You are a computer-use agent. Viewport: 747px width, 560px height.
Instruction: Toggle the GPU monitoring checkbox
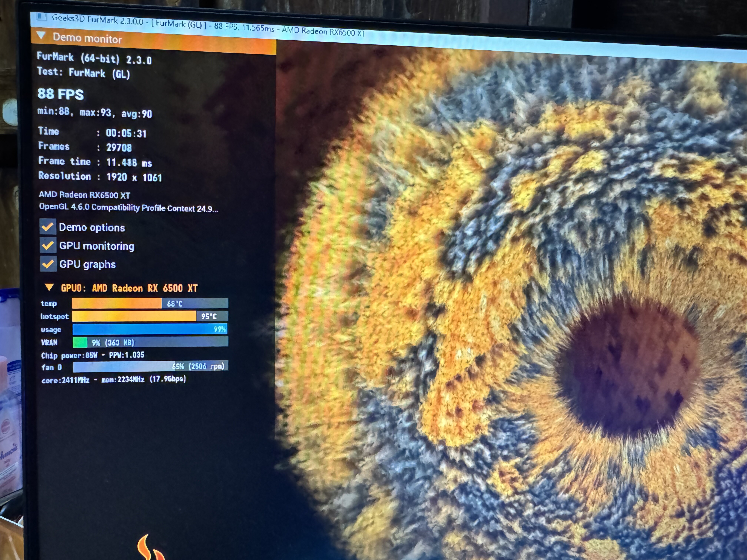(x=48, y=245)
